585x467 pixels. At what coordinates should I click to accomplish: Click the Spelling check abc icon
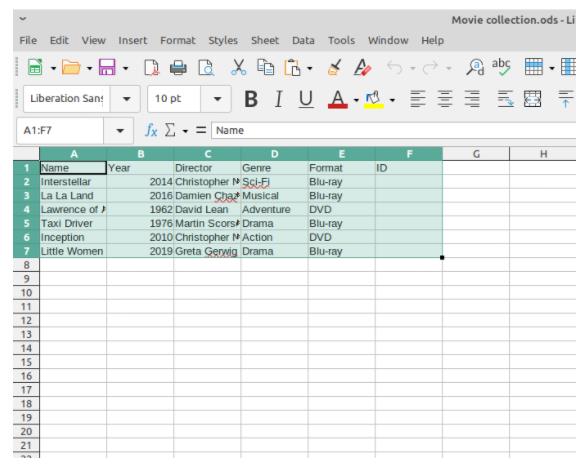click(x=501, y=67)
